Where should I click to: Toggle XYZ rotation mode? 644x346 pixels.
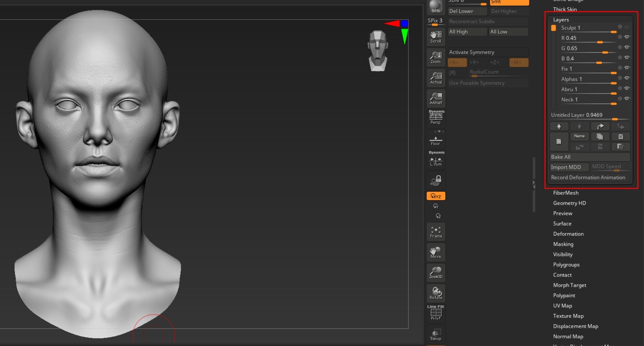tap(435, 196)
